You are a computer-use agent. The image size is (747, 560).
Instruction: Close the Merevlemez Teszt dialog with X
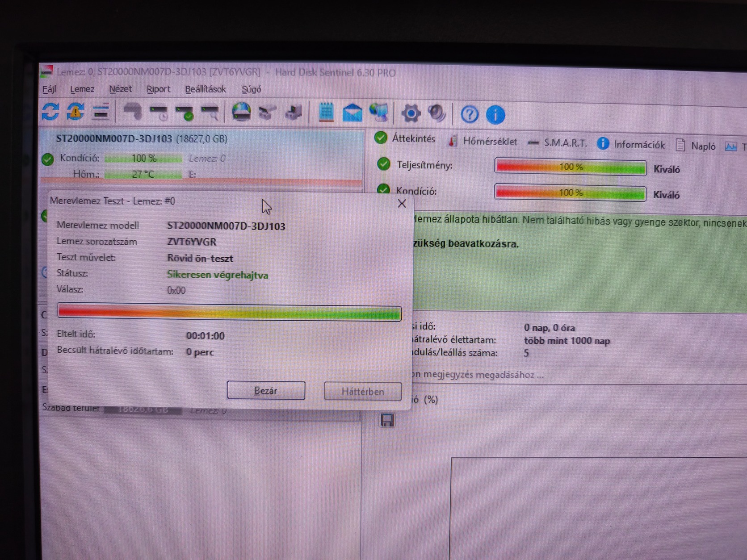[x=402, y=204]
